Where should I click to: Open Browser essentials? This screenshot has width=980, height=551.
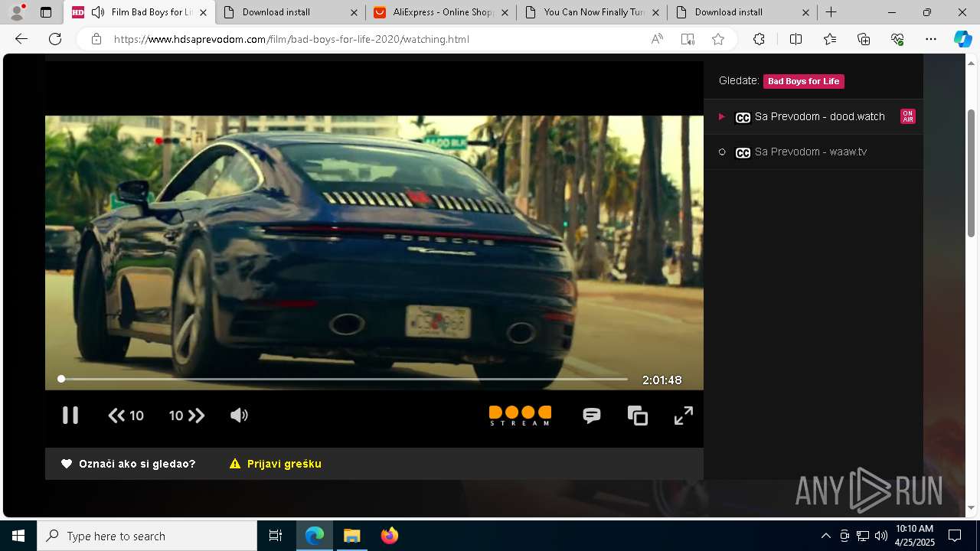[x=897, y=39]
